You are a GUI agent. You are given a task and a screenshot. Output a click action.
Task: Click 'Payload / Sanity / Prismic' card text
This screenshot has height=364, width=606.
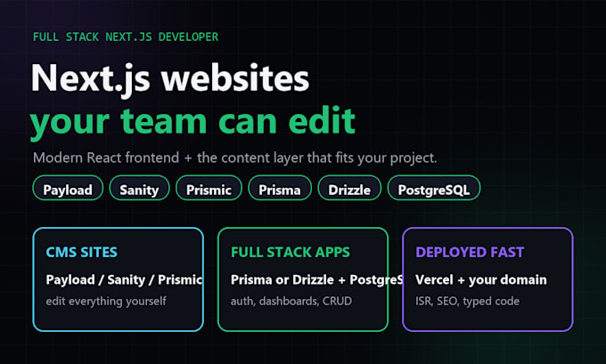tap(124, 279)
